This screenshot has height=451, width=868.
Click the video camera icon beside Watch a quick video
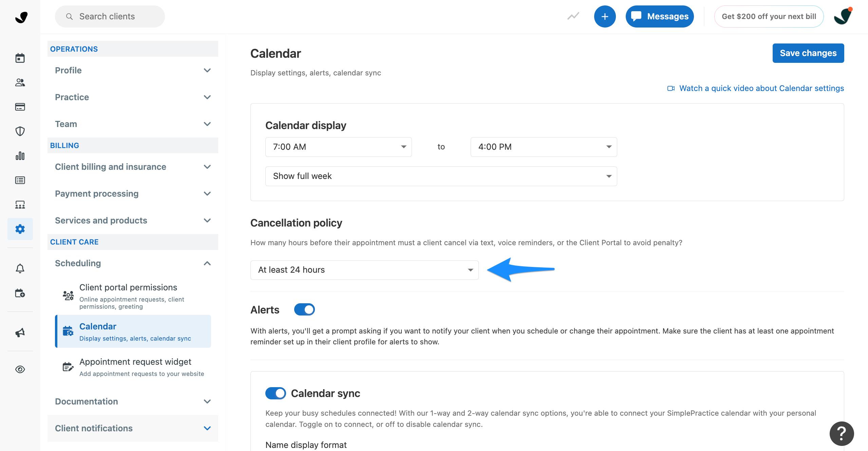[671, 88]
